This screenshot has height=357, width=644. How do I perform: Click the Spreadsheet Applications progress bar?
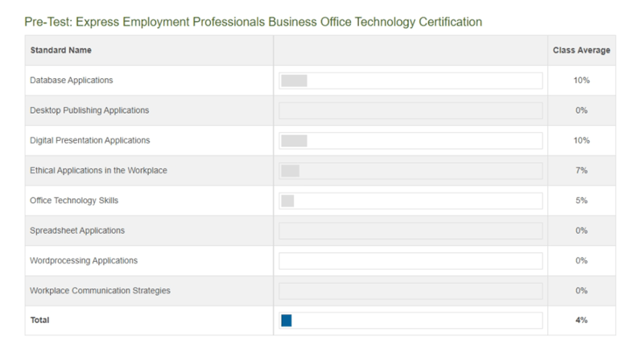pyautogui.click(x=411, y=230)
